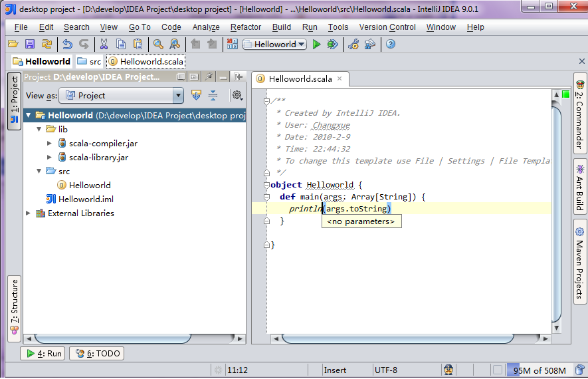Click the Redo arrow icon

pos(84,45)
